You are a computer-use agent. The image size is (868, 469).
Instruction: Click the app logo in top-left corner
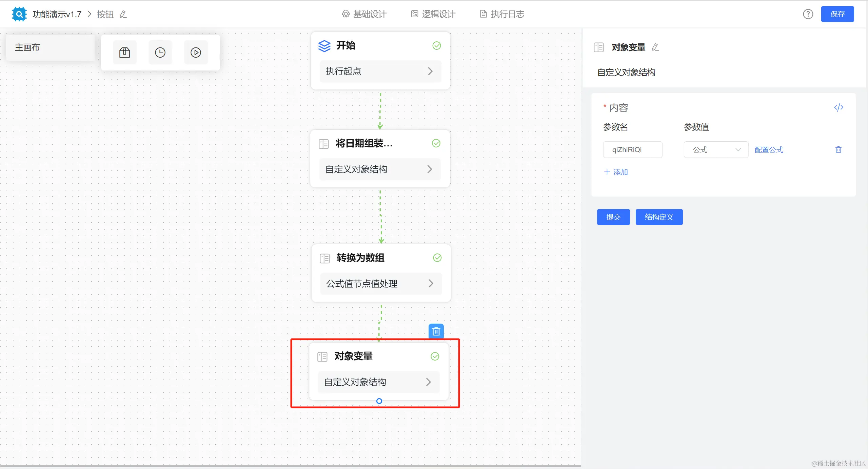(x=19, y=14)
